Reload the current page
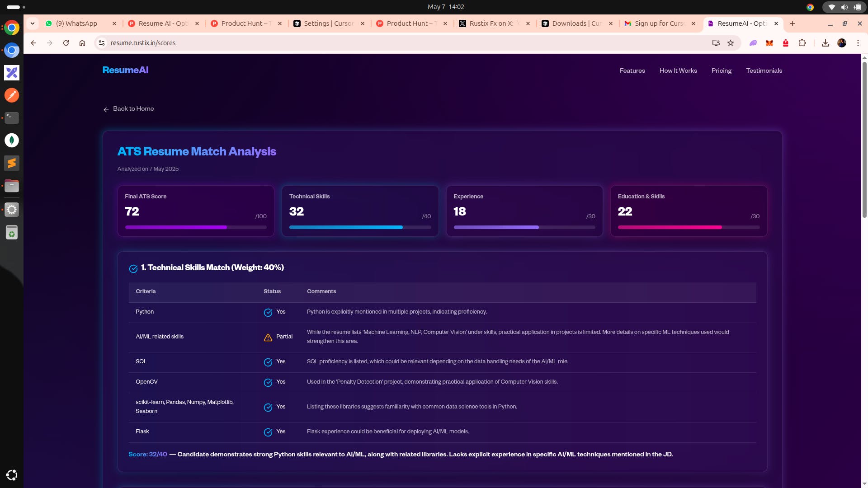Image resolution: width=868 pixels, height=488 pixels. click(x=66, y=43)
